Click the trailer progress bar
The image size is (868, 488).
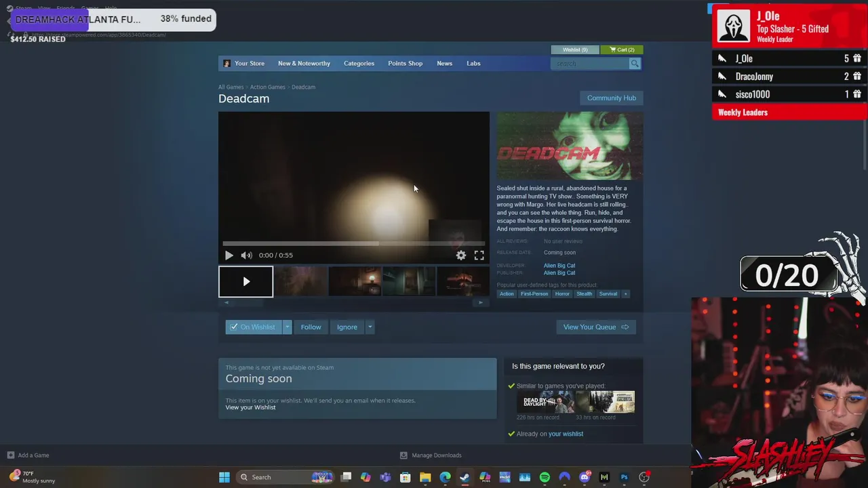coord(353,243)
